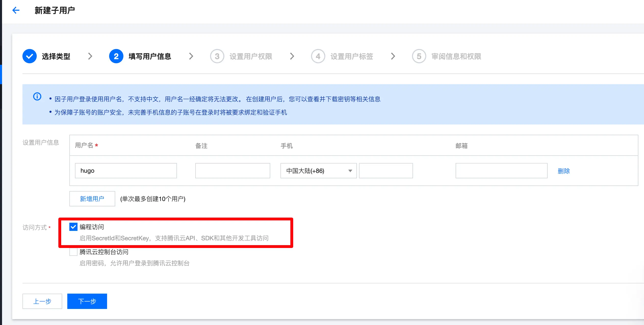
Task: Click the step 3 circle icon
Action: 217,56
